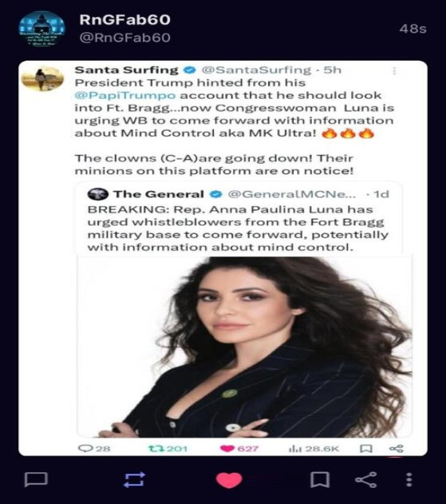Open Santa Surfing tweet's three-dot menu
Image resolution: width=446 pixels, height=504 pixels.
394,71
